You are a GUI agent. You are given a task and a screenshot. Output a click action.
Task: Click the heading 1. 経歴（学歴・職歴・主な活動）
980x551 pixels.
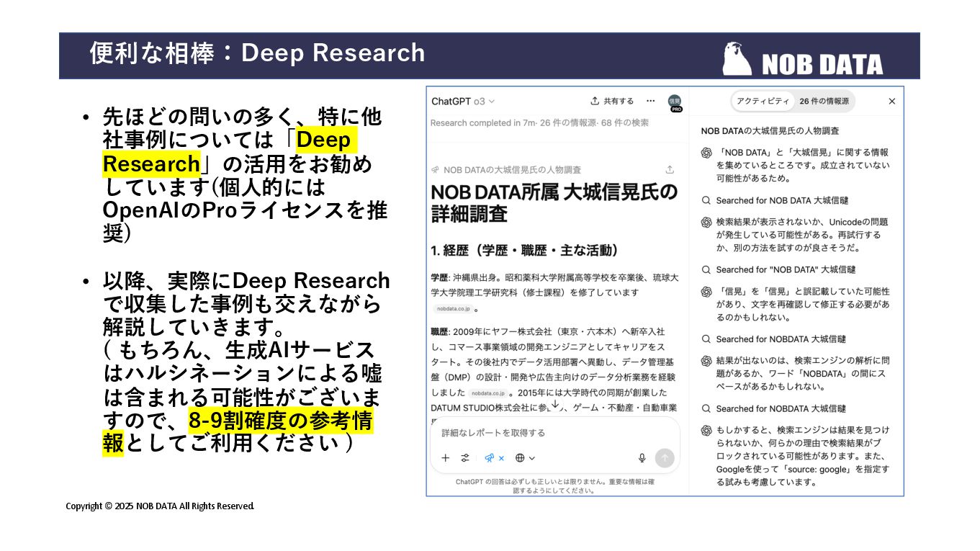tap(525, 251)
